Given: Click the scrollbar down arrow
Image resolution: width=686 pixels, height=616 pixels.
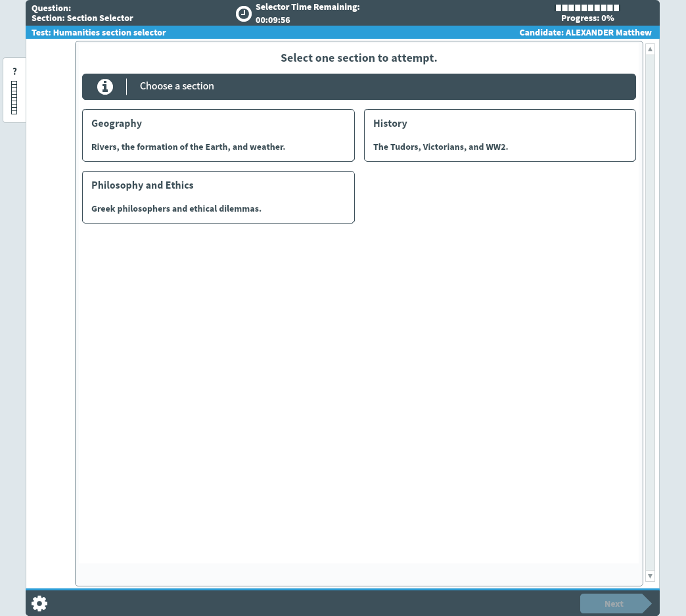Looking at the screenshot, I should [x=650, y=576].
